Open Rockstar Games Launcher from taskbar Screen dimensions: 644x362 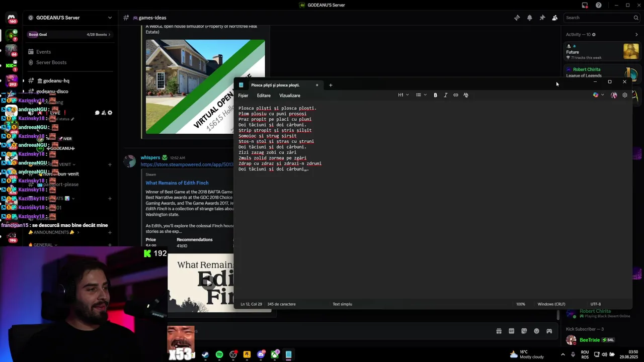point(247,354)
